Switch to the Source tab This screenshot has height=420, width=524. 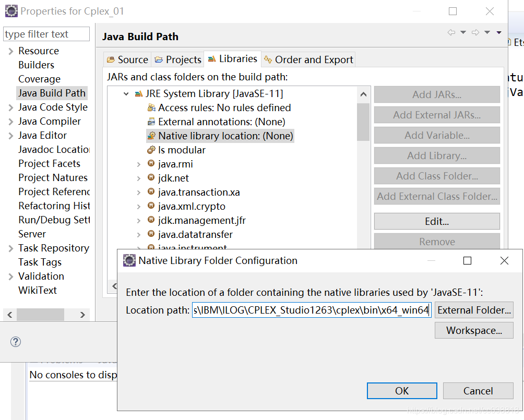coord(127,59)
